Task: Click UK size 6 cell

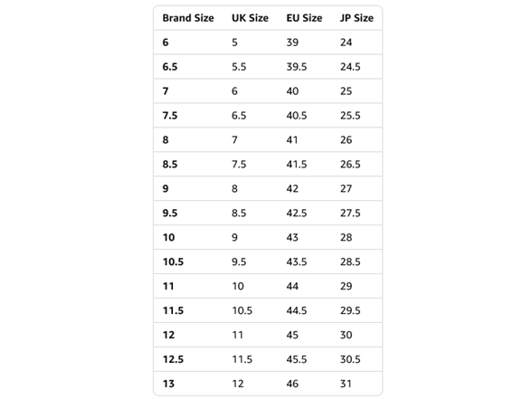Action: click(235, 91)
